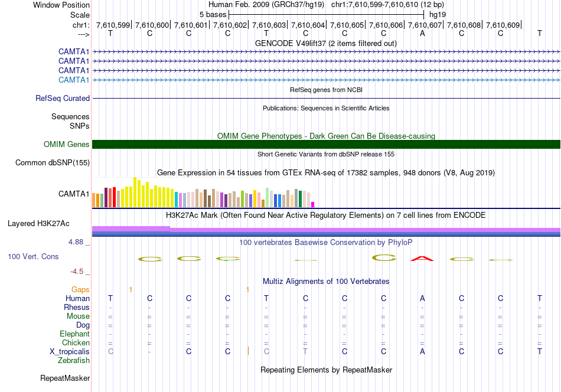Click the dark green OMIM gene bar
This screenshot has height=392, width=561.
click(326, 144)
